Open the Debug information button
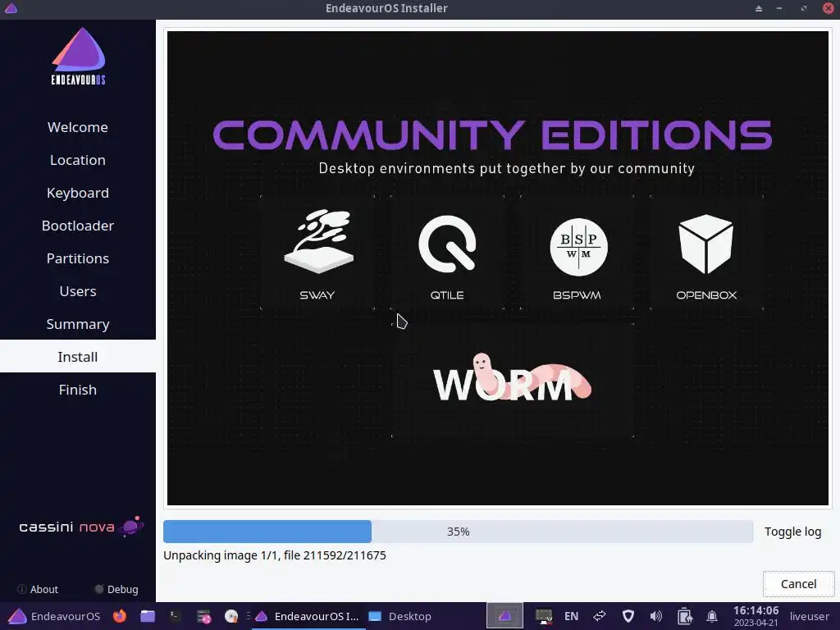Image resolution: width=840 pixels, height=630 pixels. (116, 589)
